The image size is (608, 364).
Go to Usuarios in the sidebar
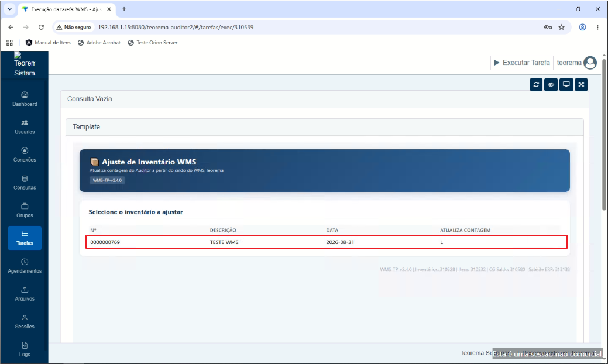click(25, 127)
